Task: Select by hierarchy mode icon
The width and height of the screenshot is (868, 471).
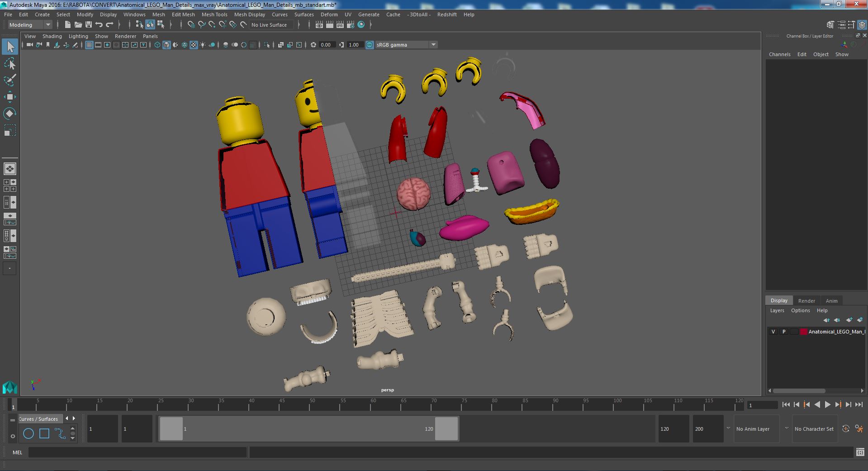Action: coord(139,25)
